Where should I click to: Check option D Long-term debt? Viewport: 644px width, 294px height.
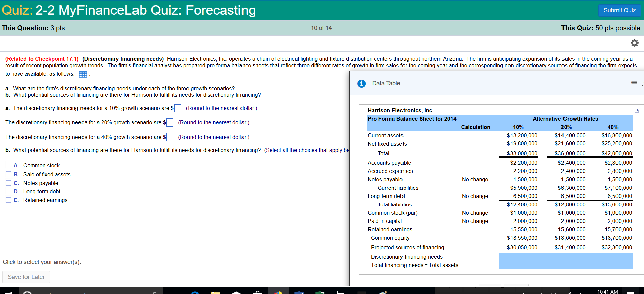[x=9, y=191]
